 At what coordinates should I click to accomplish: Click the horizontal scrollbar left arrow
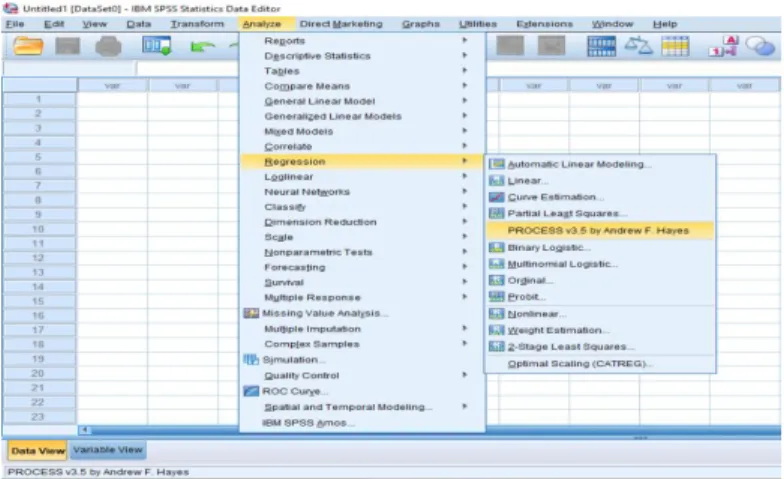pos(85,430)
